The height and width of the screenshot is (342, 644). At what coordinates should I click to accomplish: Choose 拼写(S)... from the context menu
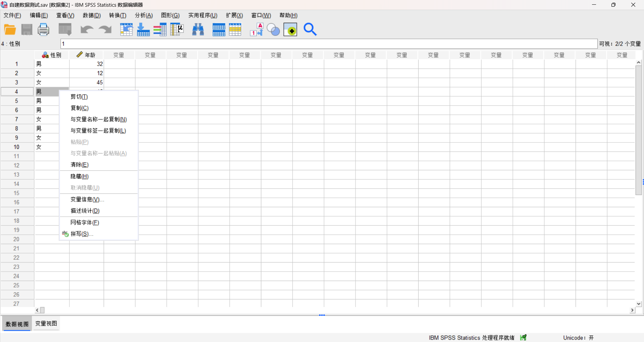[99, 234]
